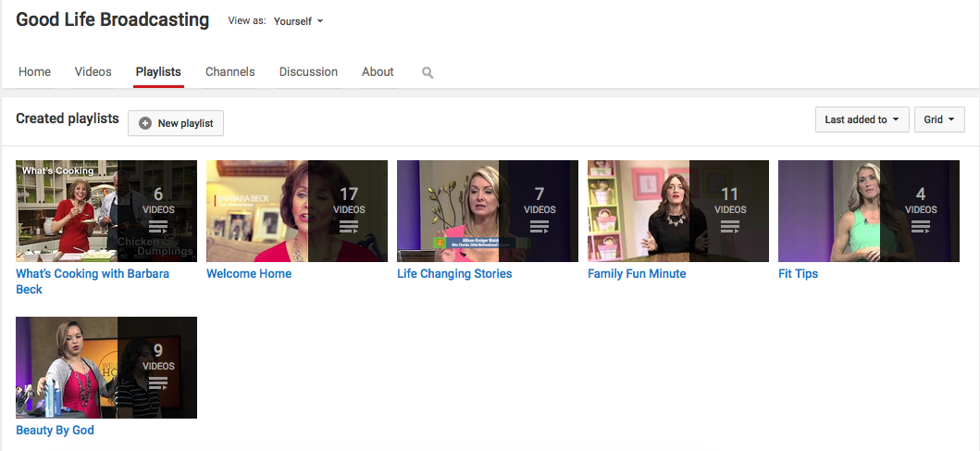The width and height of the screenshot is (980, 451).
Task: Click playlist icon on Fit Tips thumbnail
Action: coord(921,226)
